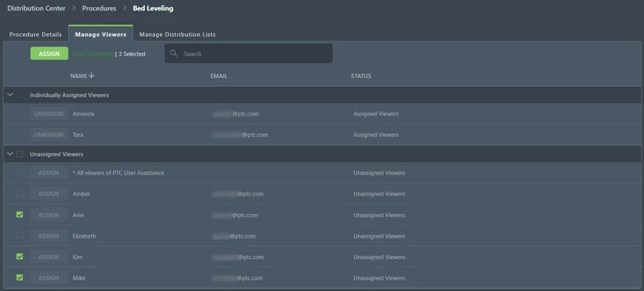Collapse the Unassigned Viewers group
Viewport: 644px width, 291px height.
(10, 155)
